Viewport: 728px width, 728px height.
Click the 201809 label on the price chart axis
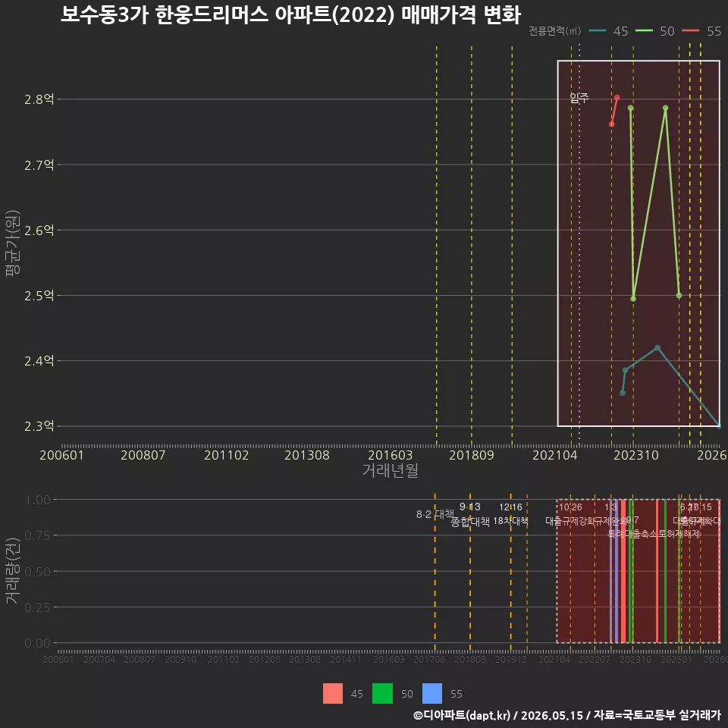pyautogui.click(x=472, y=455)
